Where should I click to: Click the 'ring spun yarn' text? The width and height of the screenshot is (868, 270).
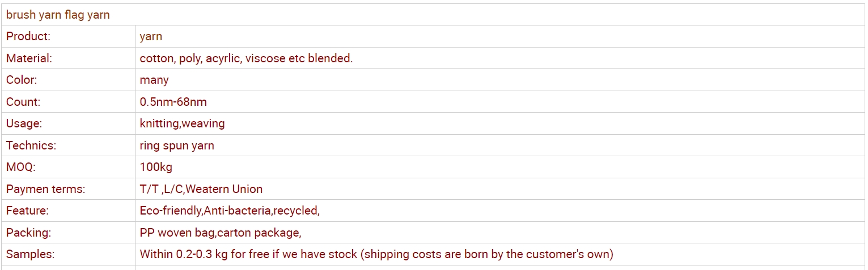(x=177, y=145)
